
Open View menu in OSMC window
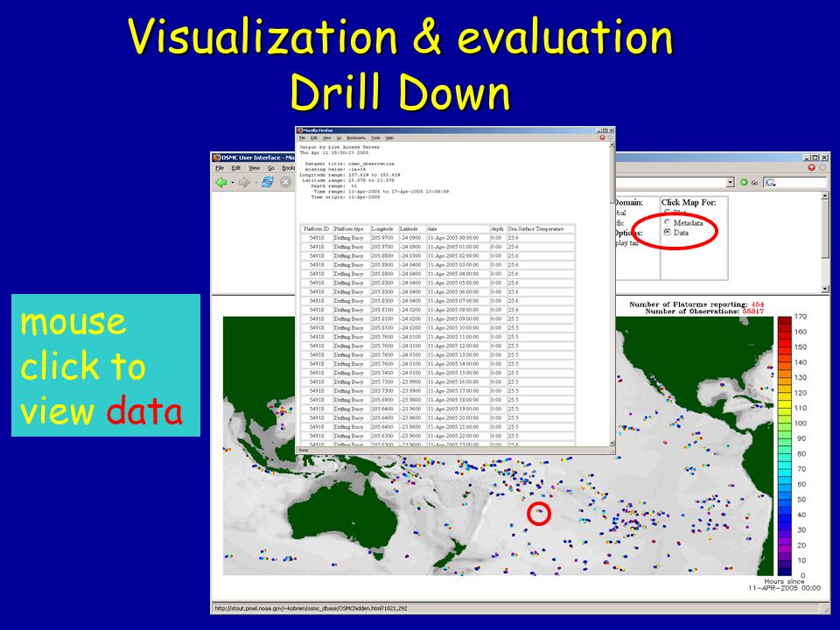click(x=254, y=168)
